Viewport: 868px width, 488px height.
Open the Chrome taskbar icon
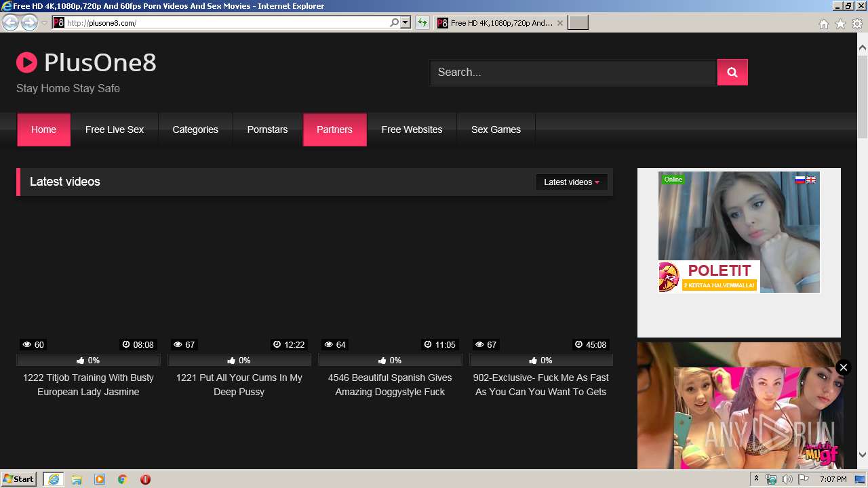(x=123, y=479)
